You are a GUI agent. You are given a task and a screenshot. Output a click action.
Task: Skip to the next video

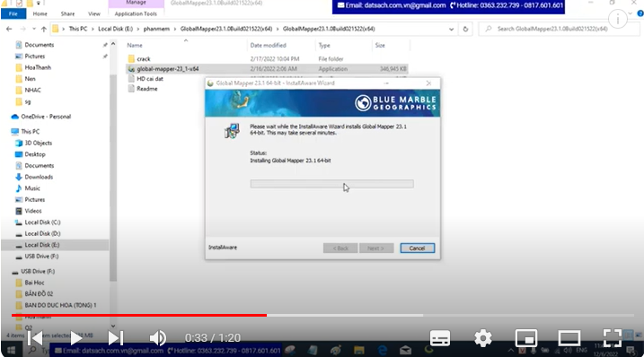tap(115, 338)
